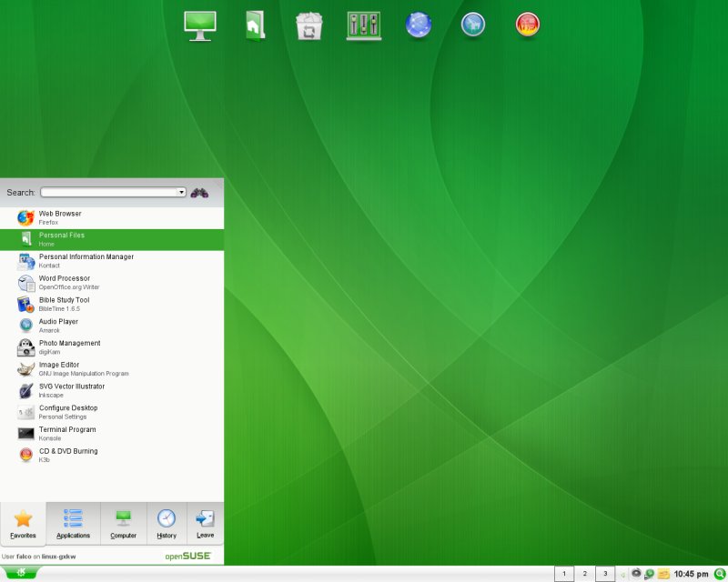Launch the mixer-style settings icon at top

coord(364,25)
